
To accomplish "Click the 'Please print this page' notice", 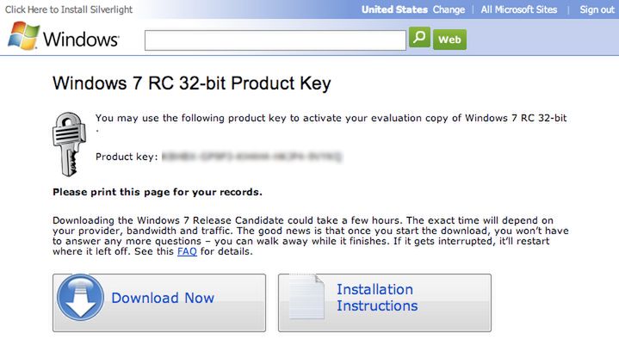I will [158, 192].
